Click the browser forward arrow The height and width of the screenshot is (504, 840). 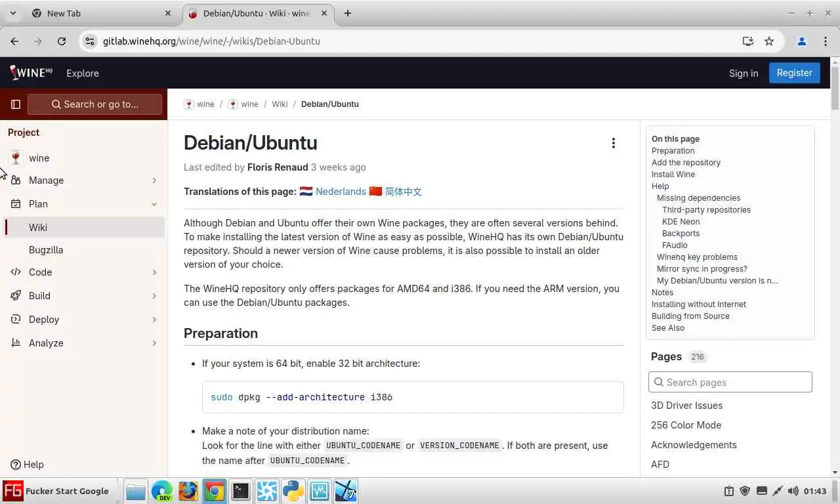[x=38, y=41]
